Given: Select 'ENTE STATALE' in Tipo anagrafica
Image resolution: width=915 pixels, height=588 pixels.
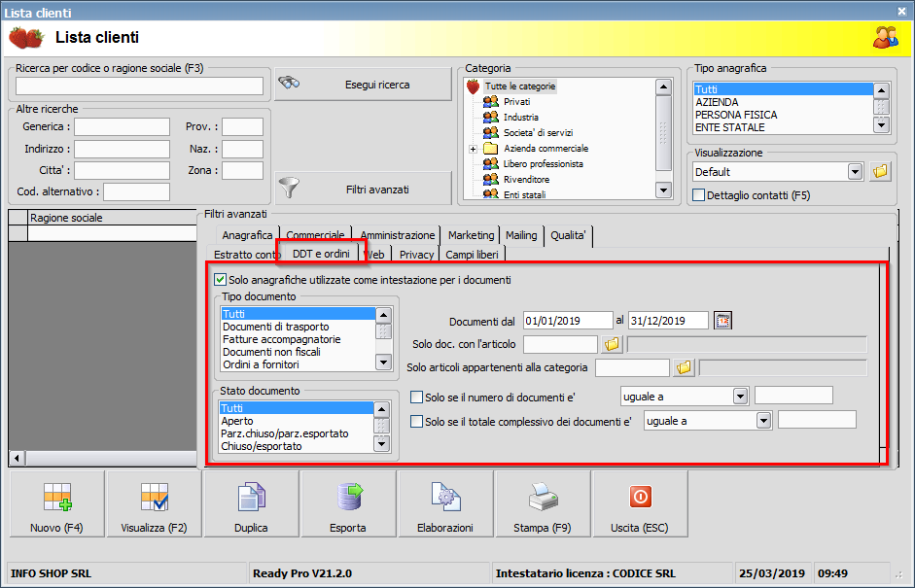Looking at the screenshot, I should [783, 127].
